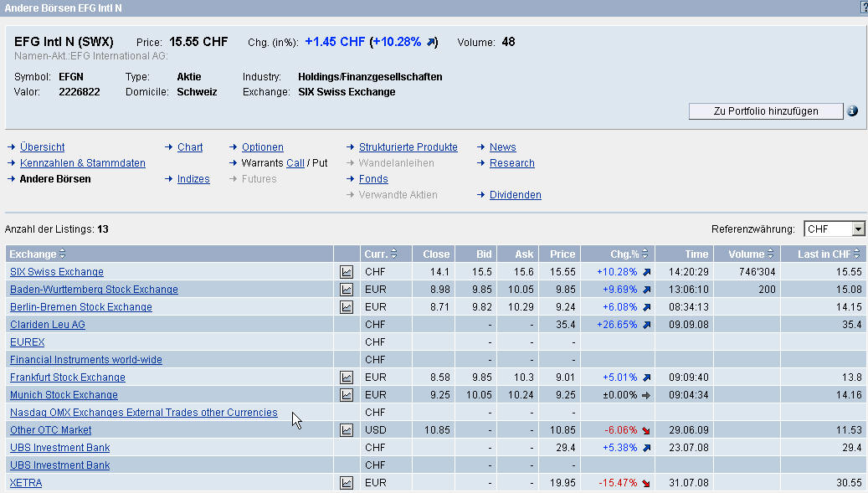The image size is (868, 493).
Task: Click the up arrow icon in the Frankfurt row
Action: tap(646, 377)
